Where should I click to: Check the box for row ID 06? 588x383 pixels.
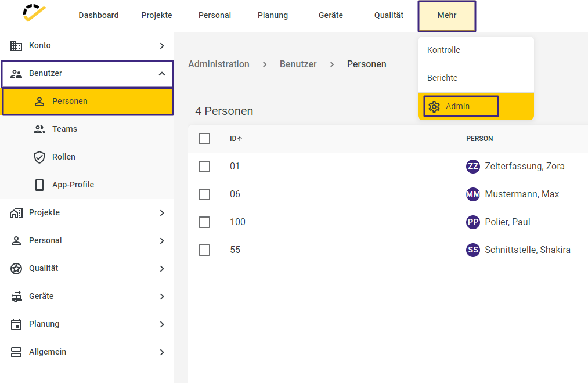(204, 194)
